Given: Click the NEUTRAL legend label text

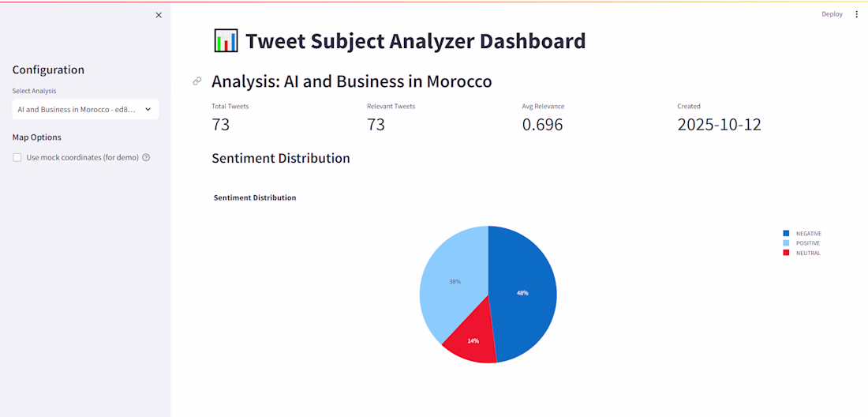Looking at the screenshot, I should (x=808, y=253).
